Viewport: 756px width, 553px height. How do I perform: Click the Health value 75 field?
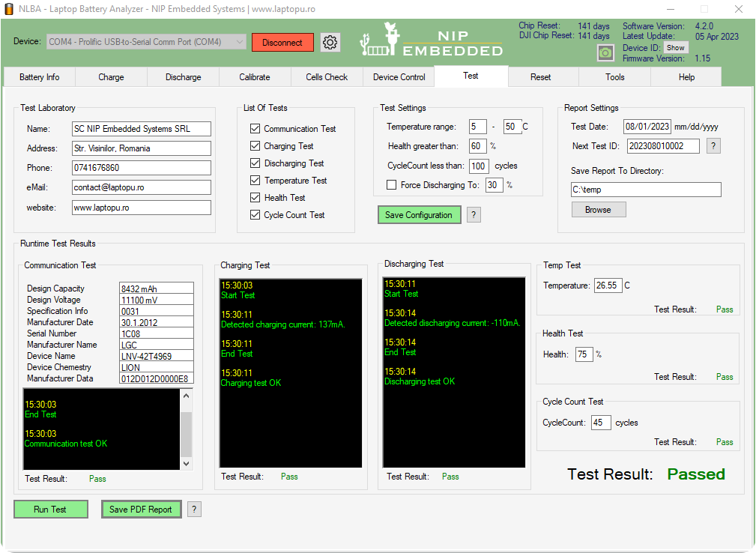click(584, 354)
